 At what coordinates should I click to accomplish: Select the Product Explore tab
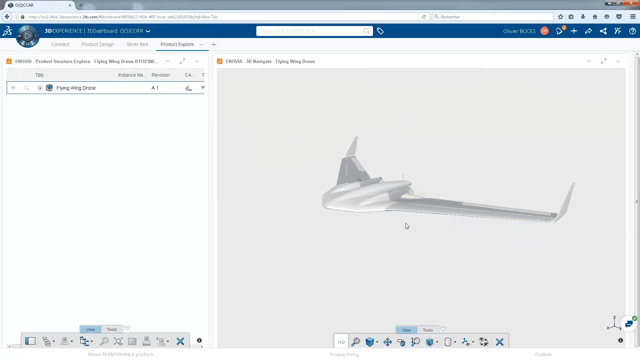pyautogui.click(x=177, y=44)
